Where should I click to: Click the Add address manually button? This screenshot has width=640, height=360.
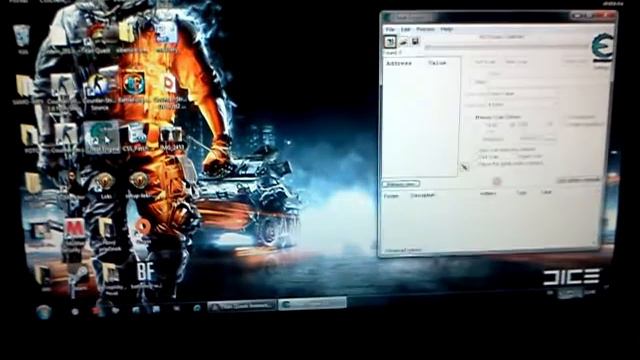[579, 180]
